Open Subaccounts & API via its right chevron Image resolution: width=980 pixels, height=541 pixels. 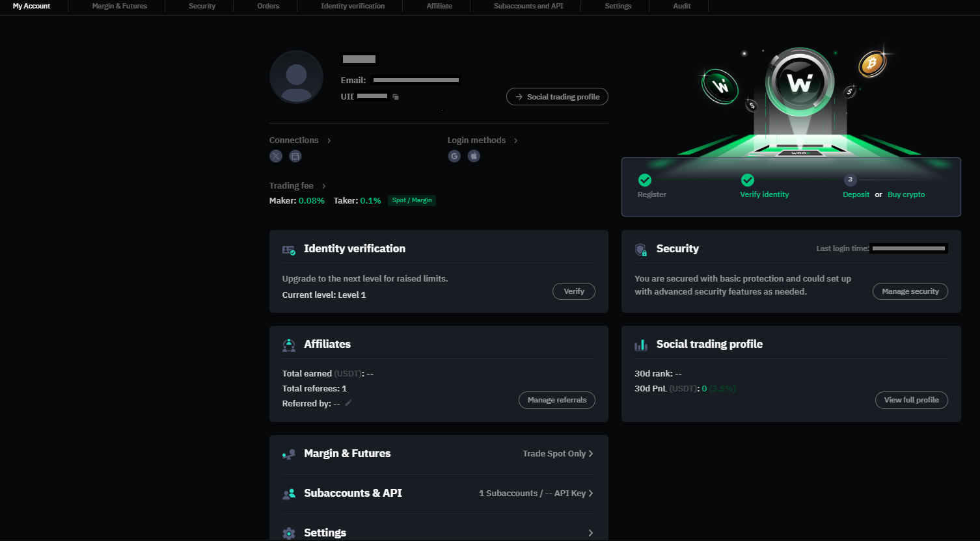(590, 494)
